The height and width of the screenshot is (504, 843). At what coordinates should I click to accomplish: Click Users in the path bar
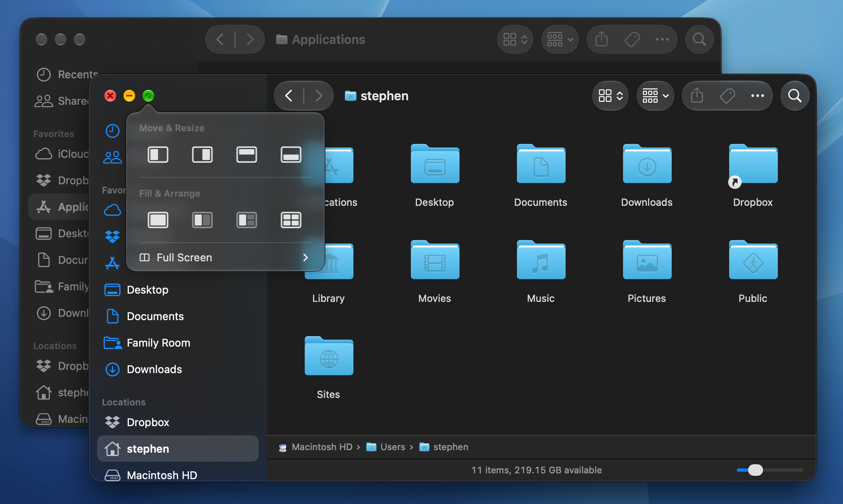point(386,447)
